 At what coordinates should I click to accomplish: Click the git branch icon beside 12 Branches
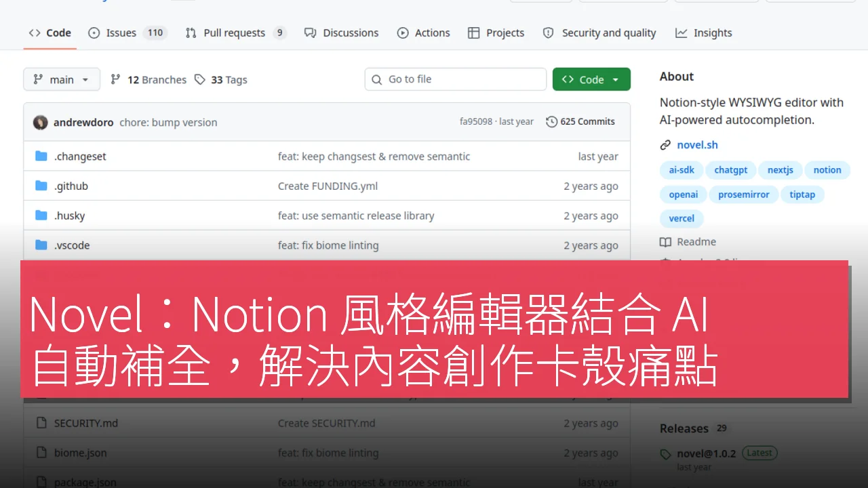pos(116,79)
